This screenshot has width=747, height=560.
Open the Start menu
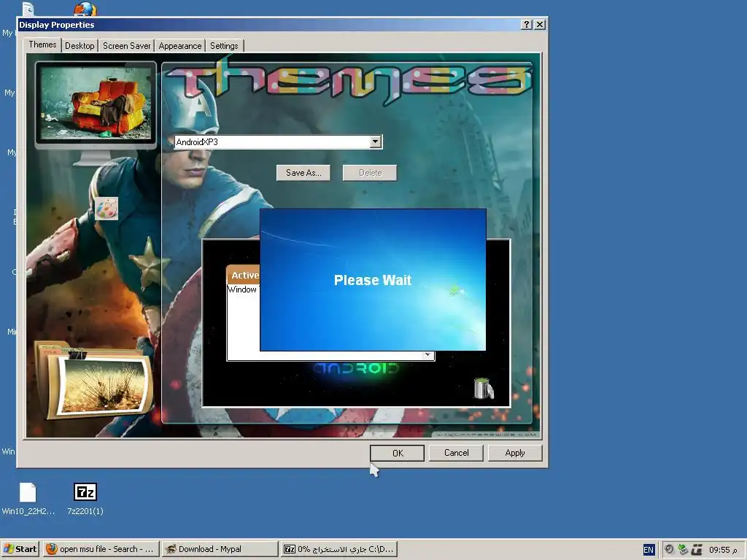[20, 549]
